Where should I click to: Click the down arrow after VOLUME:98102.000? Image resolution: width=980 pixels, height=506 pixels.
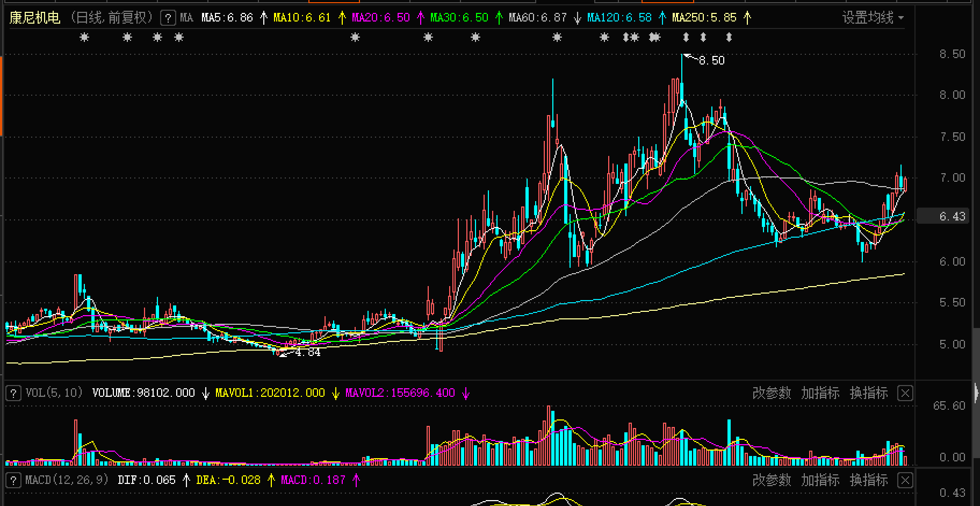(206, 394)
